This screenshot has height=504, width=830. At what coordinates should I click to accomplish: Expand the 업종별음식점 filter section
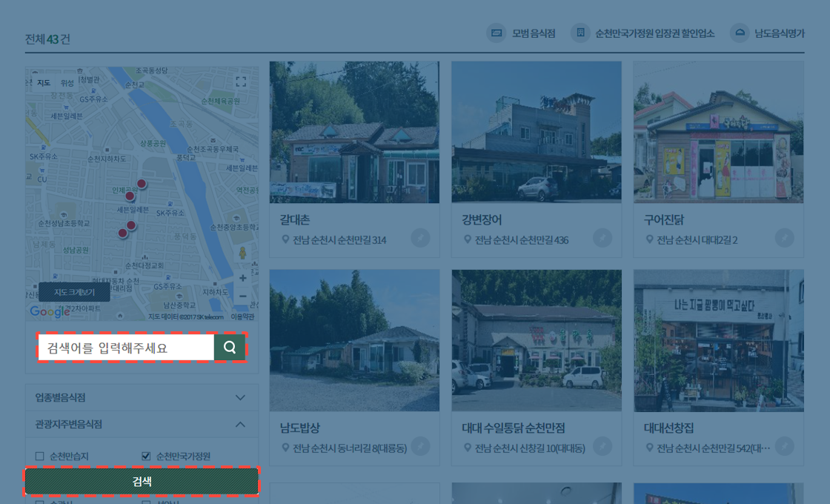tap(240, 397)
